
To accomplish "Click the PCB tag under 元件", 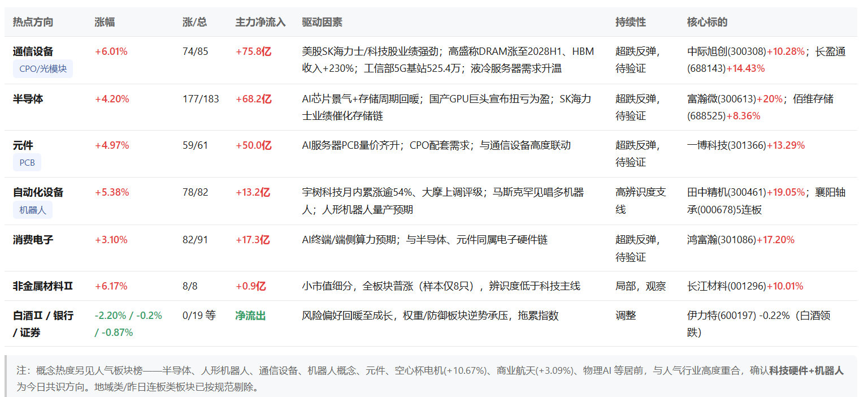I will click(x=27, y=163).
